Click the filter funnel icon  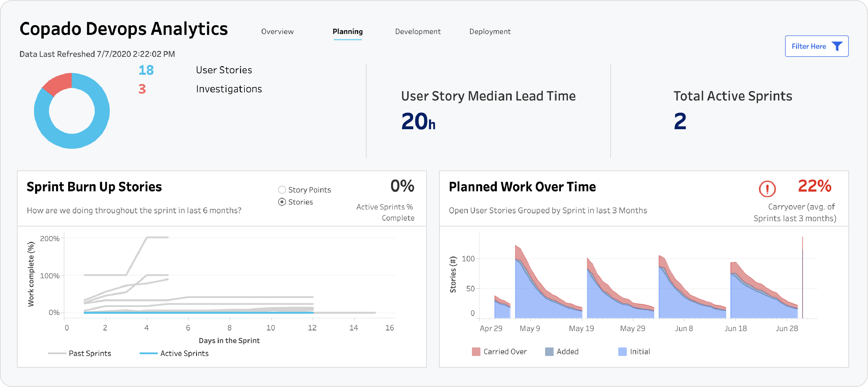(837, 47)
